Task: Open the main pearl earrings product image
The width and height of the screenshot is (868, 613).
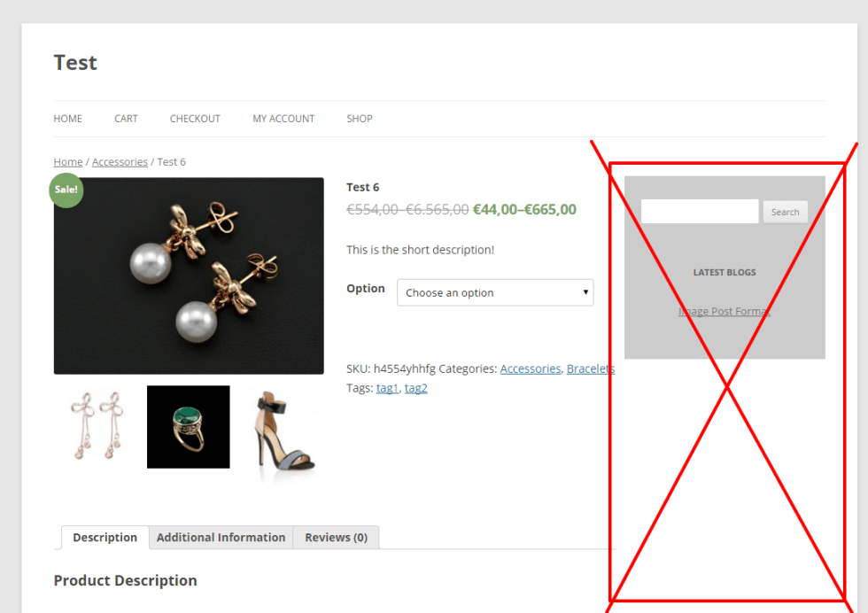Action: 189,275
